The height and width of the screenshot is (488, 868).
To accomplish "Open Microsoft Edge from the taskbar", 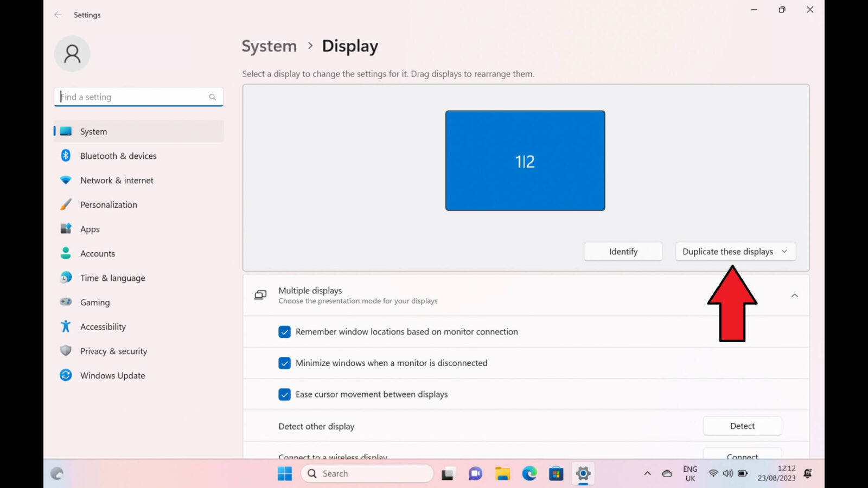I will [x=528, y=473].
